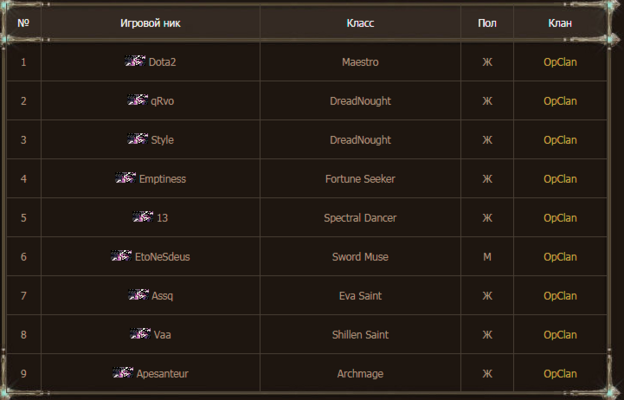Follow the OpClan link for Apesanteur
The image size is (624, 400).
tap(560, 374)
